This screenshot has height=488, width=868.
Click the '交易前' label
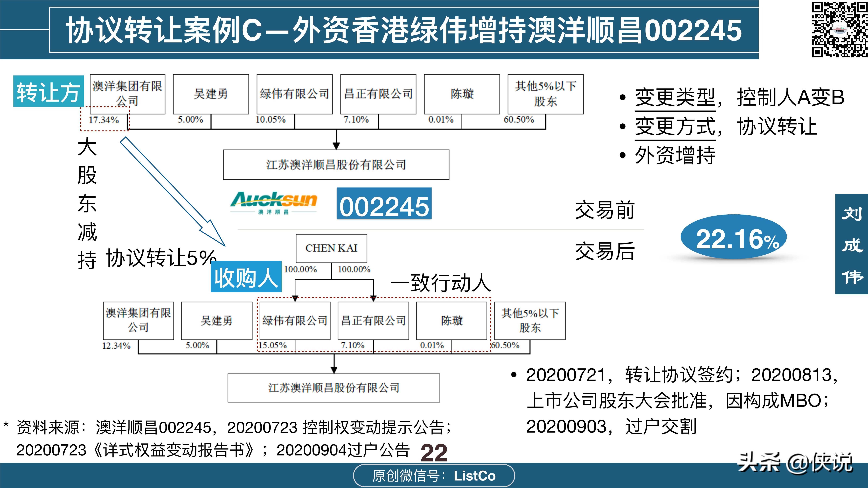[x=605, y=210]
